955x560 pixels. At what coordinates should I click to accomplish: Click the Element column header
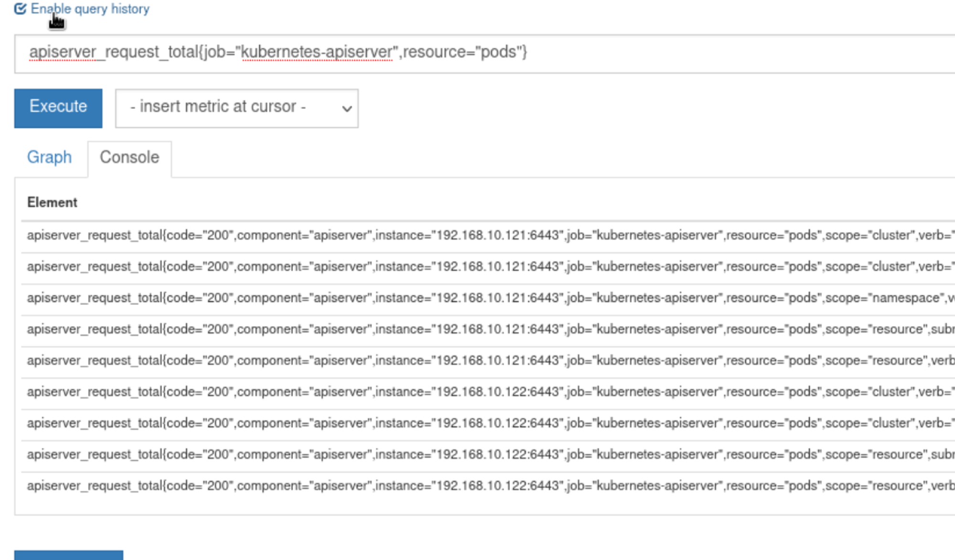52,202
